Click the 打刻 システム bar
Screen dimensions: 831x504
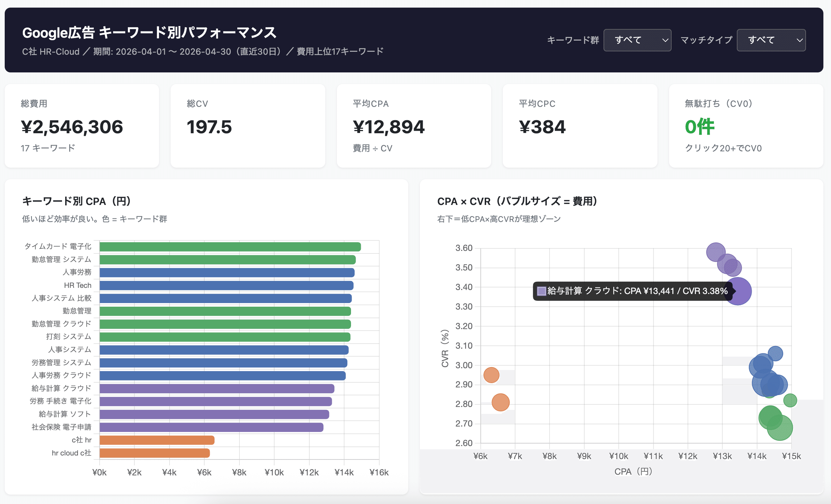[x=225, y=337]
